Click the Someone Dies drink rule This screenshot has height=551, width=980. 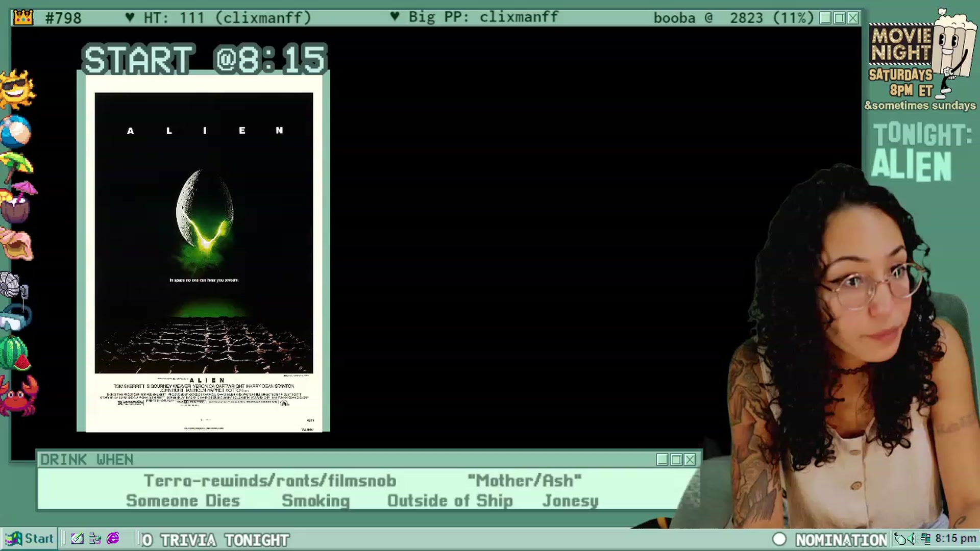pyautogui.click(x=183, y=501)
